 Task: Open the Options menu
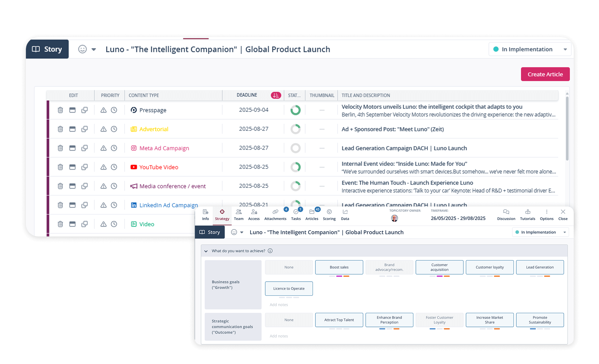coord(547,215)
